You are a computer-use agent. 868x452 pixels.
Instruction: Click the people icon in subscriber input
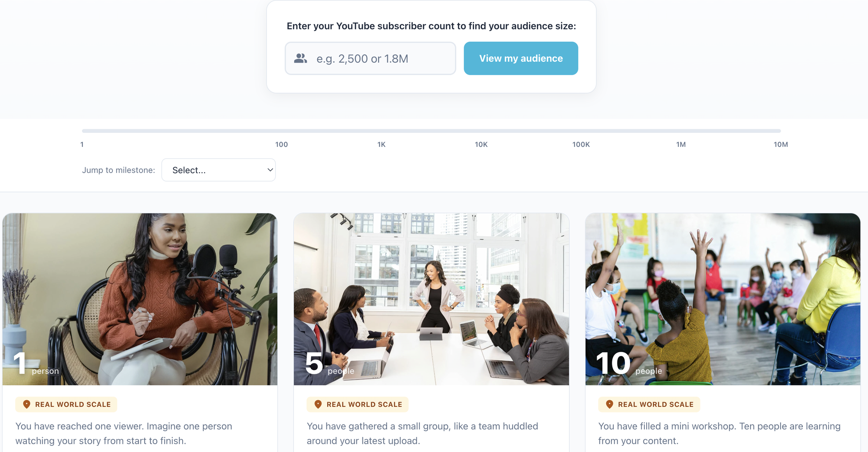point(300,58)
